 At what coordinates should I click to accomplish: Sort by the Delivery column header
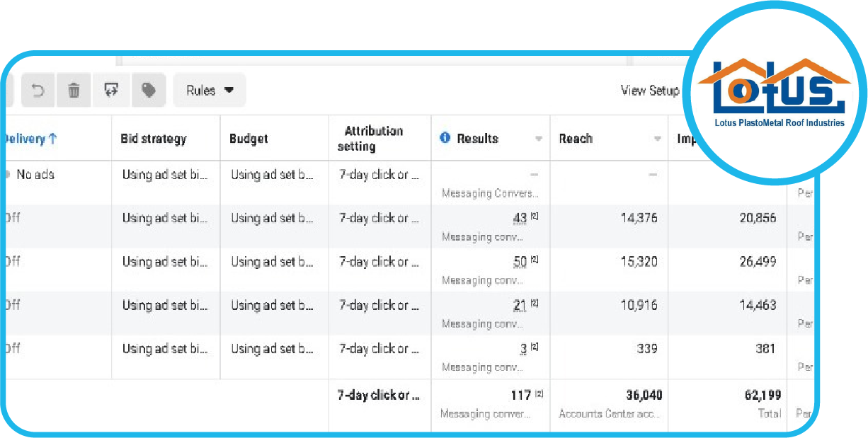pyautogui.click(x=31, y=139)
